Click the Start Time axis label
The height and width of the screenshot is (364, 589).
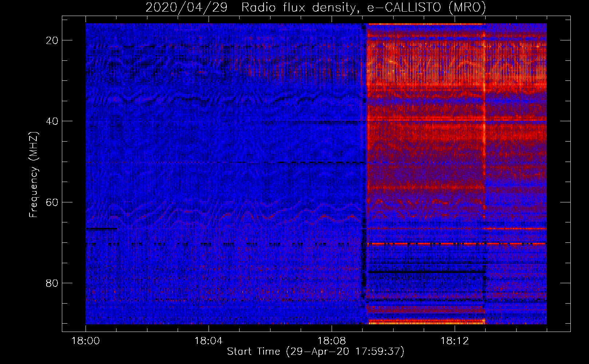(316, 352)
